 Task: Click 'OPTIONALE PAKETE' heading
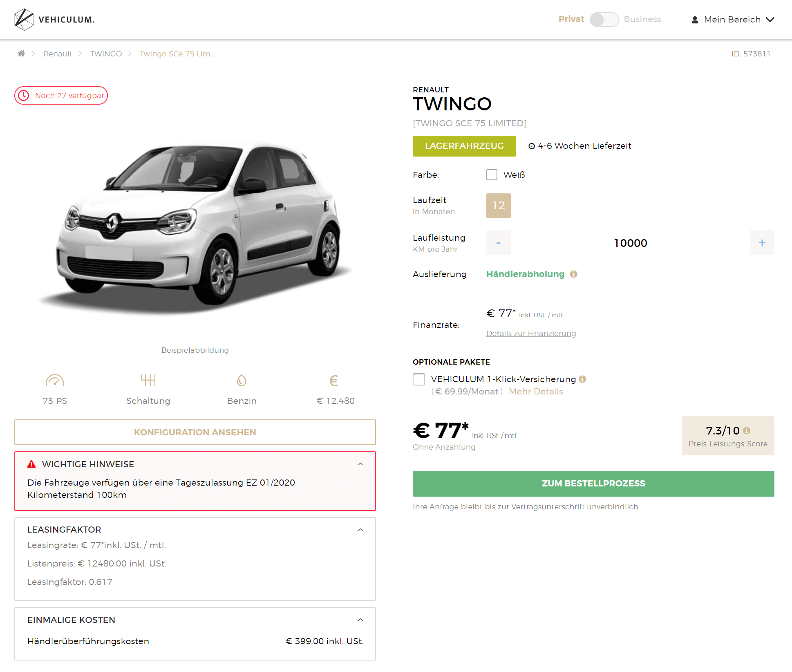(451, 362)
